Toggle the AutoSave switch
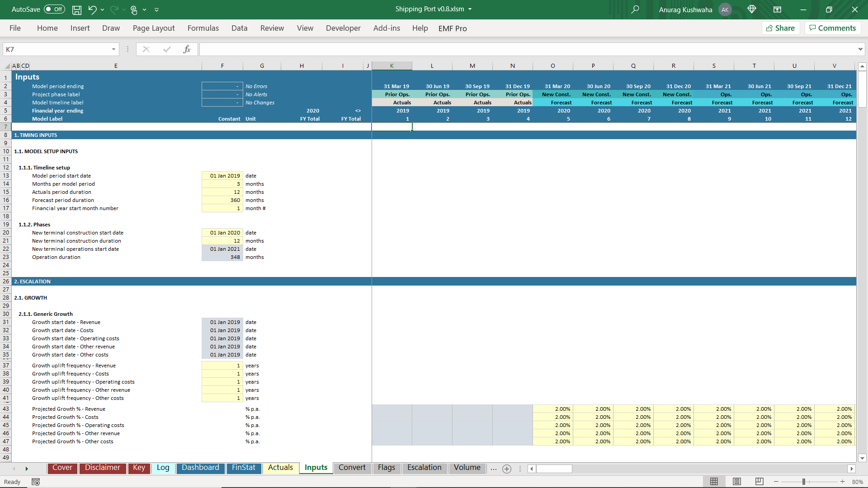Viewport: 868px width, 488px height. pyautogui.click(x=55, y=9)
